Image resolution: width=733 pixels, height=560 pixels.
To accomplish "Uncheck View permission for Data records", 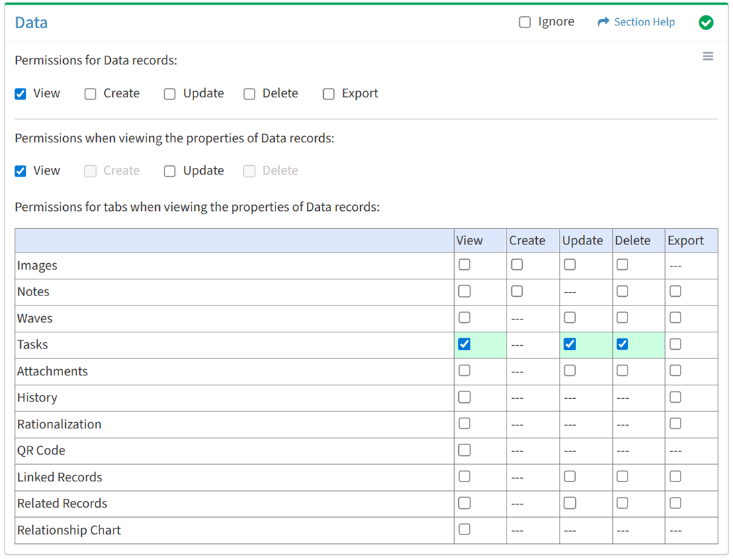I will click(21, 94).
